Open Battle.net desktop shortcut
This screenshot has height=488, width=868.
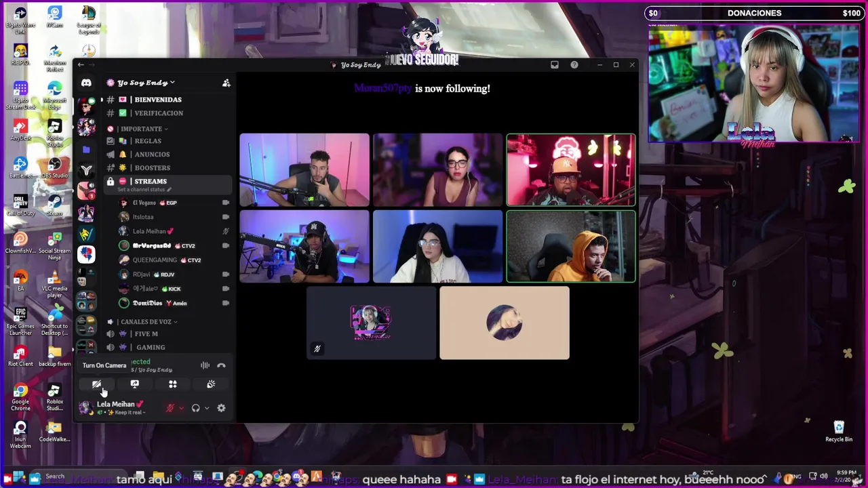[20, 168]
